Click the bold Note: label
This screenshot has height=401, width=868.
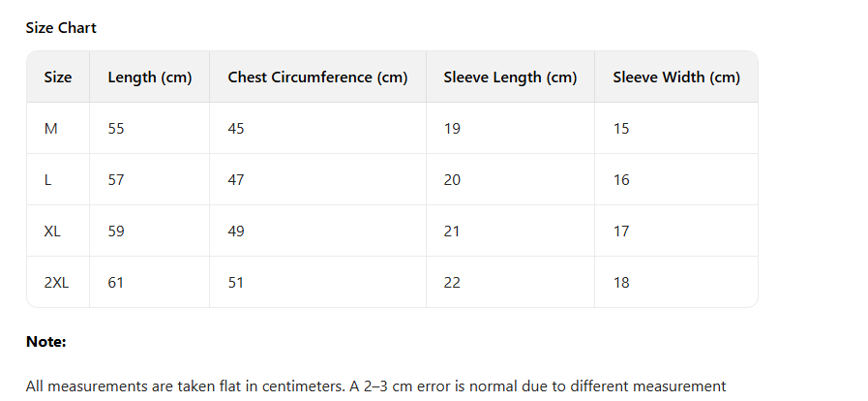(x=45, y=342)
